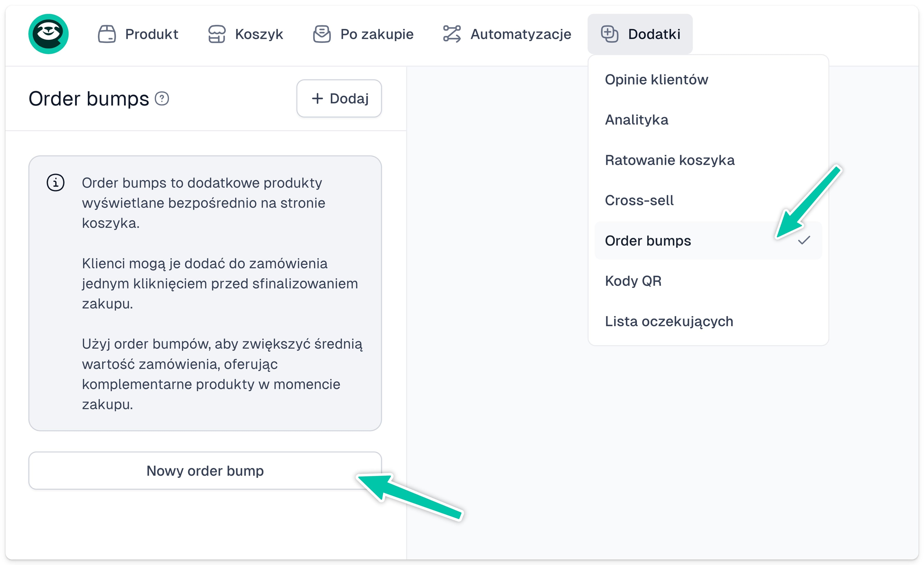Choose Analityka in dropdown list

pos(636,120)
